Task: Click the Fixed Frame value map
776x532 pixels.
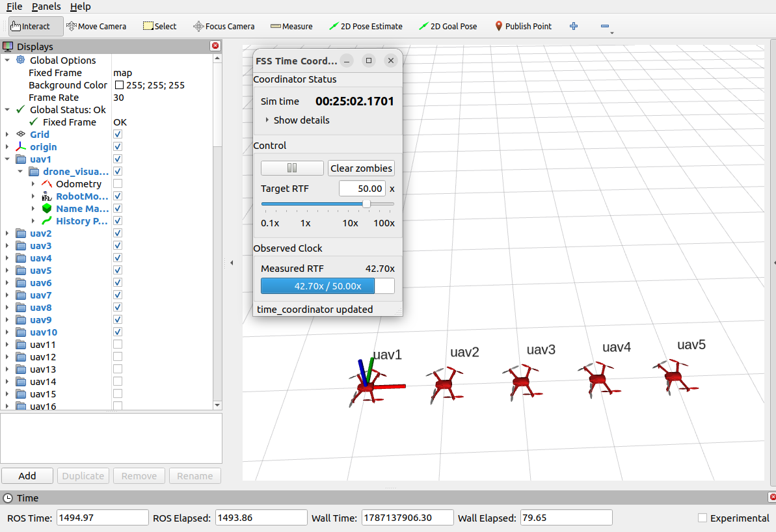Action: pos(123,72)
